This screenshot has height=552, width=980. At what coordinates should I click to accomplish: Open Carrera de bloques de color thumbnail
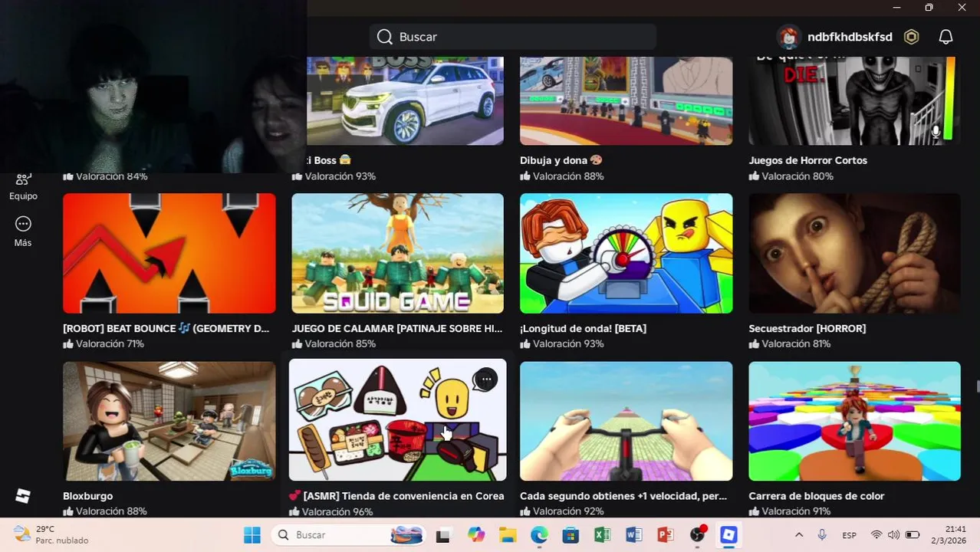pyautogui.click(x=854, y=421)
